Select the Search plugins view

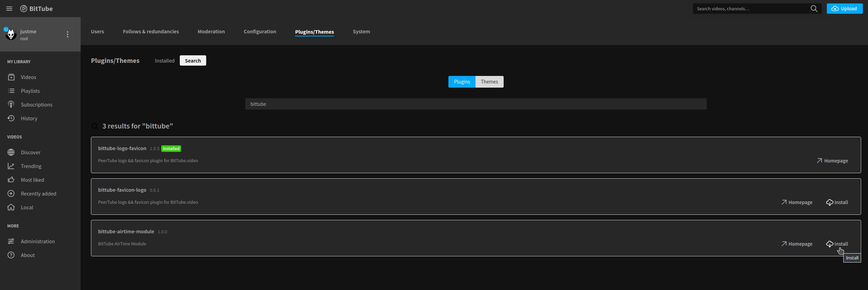tap(193, 60)
